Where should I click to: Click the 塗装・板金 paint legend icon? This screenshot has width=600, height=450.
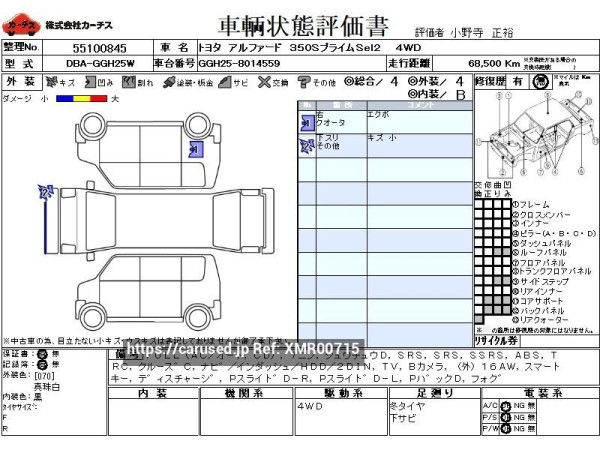coord(169,82)
